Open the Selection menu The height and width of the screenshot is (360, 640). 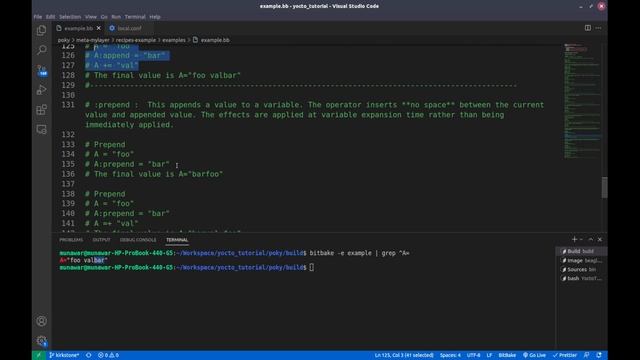click(70, 17)
